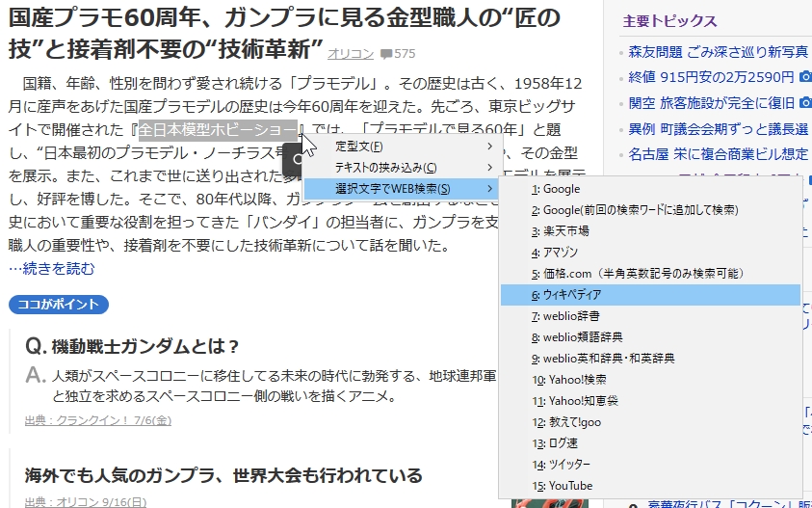This screenshot has height=508, width=812.
Task: Follow the …続きを読む link
Action: click(x=52, y=269)
